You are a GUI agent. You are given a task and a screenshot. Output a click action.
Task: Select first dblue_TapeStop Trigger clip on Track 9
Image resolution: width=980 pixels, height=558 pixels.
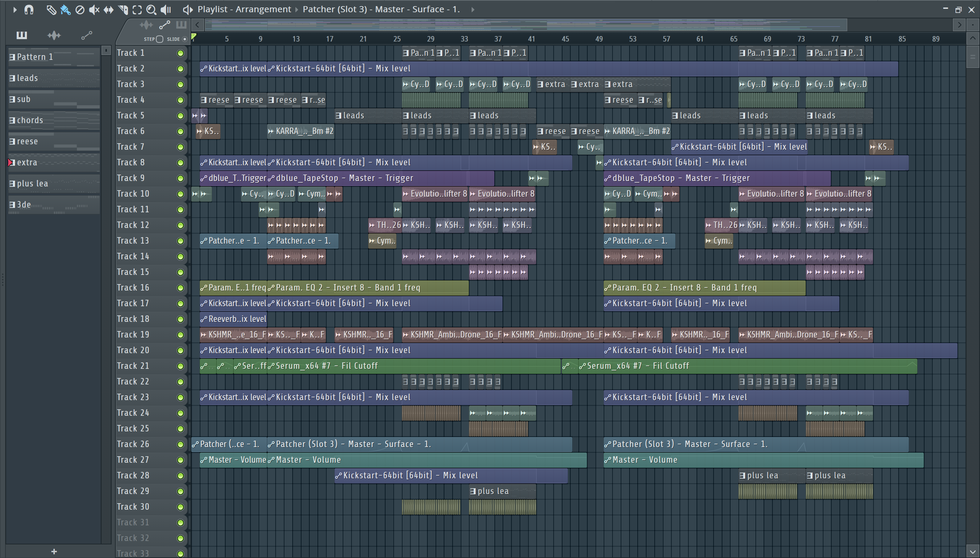pos(233,178)
